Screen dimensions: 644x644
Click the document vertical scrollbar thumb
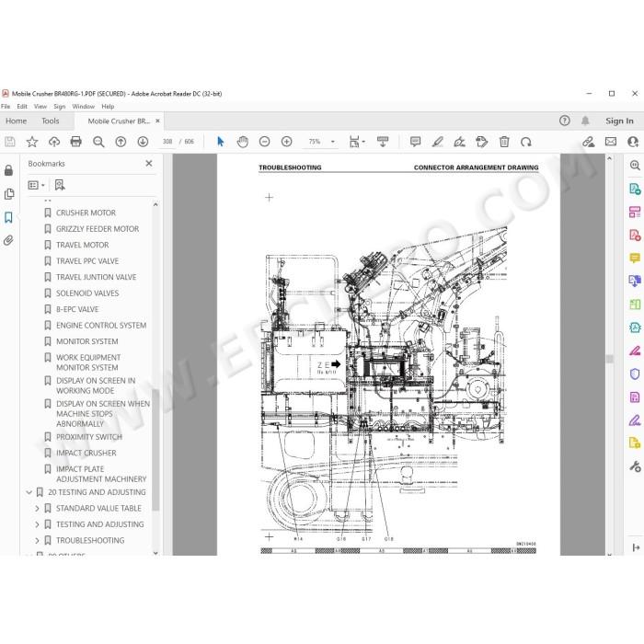(x=609, y=359)
